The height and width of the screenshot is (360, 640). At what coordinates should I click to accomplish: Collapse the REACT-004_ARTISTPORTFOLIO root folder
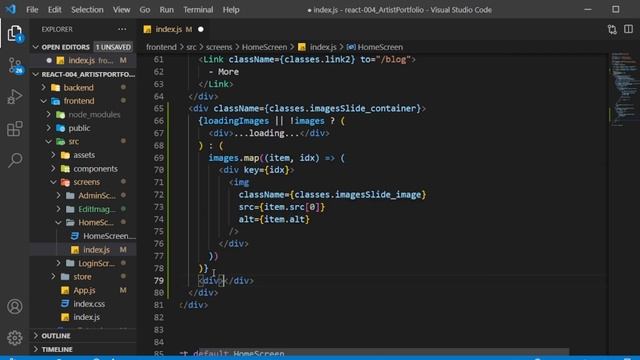pos(36,74)
